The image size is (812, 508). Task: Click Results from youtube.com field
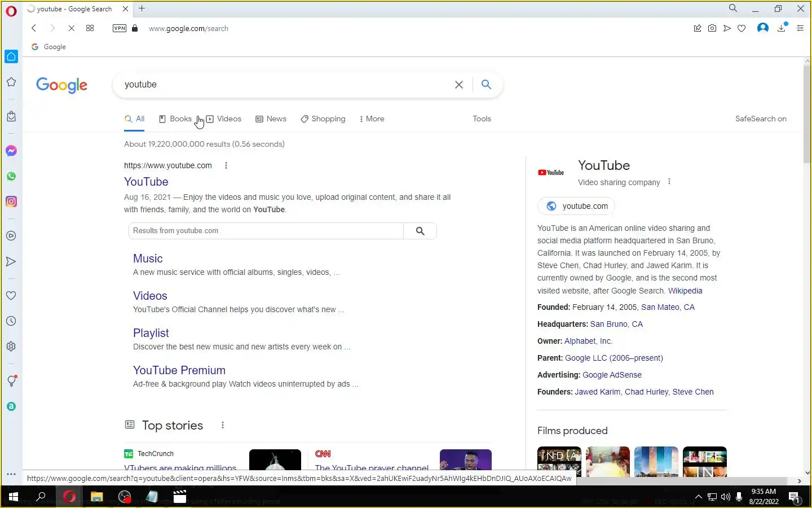266,231
